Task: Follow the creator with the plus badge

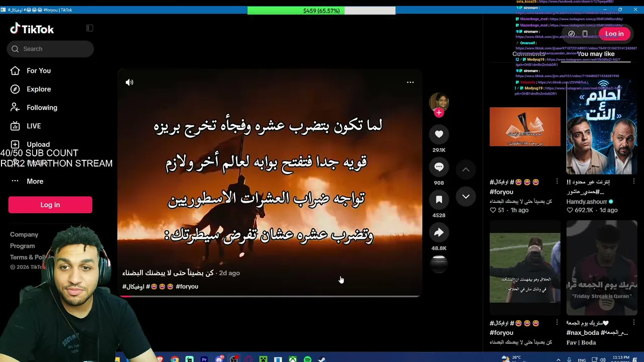Action: (439, 113)
